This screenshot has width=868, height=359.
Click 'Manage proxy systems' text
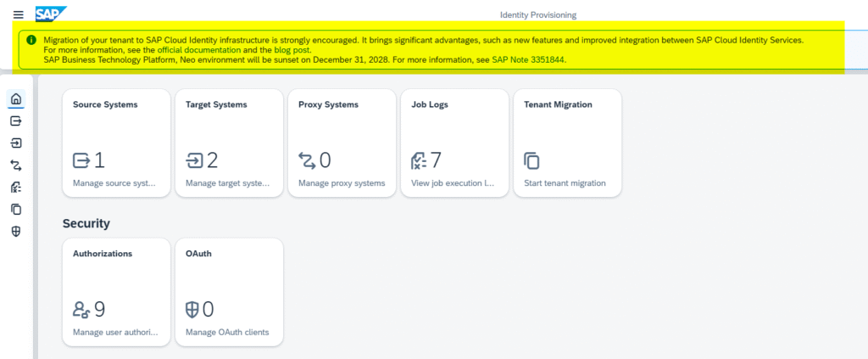342,183
